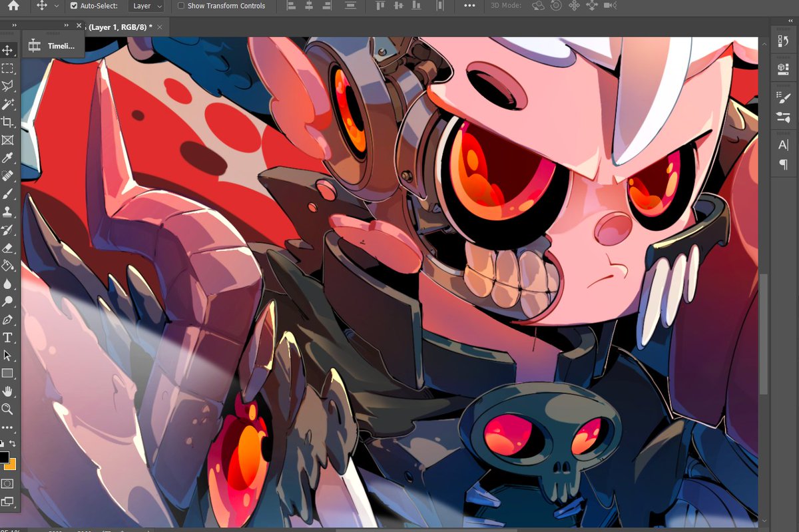The height and width of the screenshot is (532, 799).
Task: Select the Clone Stamp tool
Action: 7,212
